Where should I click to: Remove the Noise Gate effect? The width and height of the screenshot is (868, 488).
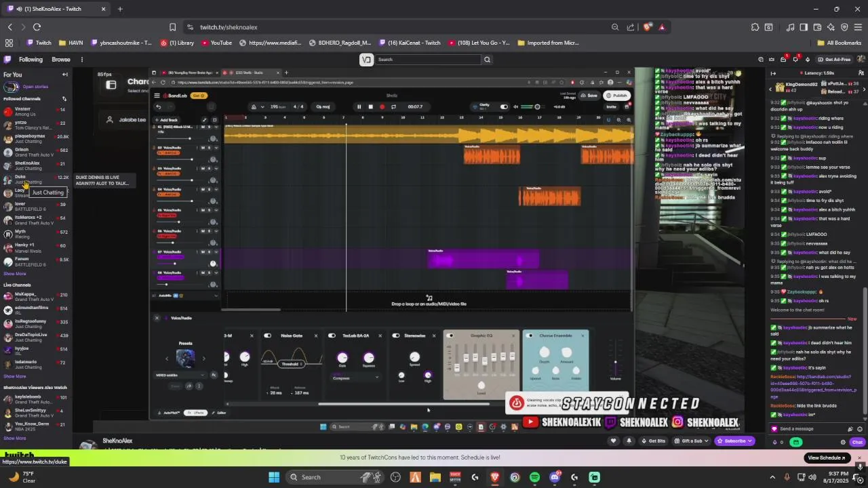(x=315, y=335)
